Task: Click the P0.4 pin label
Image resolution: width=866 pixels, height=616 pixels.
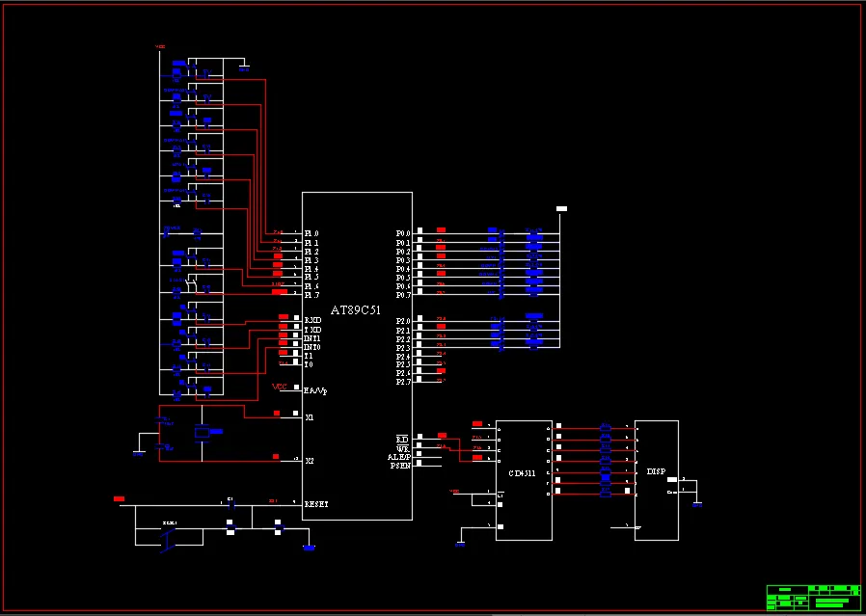Action: (x=403, y=269)
